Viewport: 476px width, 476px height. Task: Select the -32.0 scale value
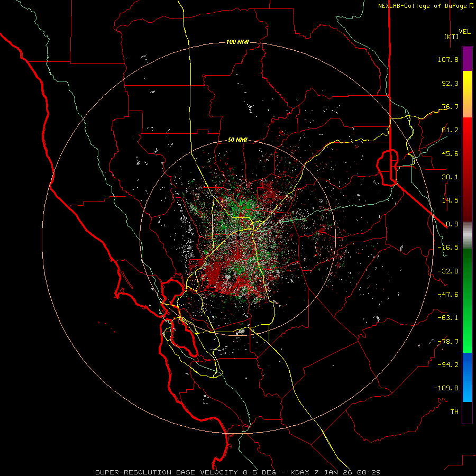click(x=448, y=271)
